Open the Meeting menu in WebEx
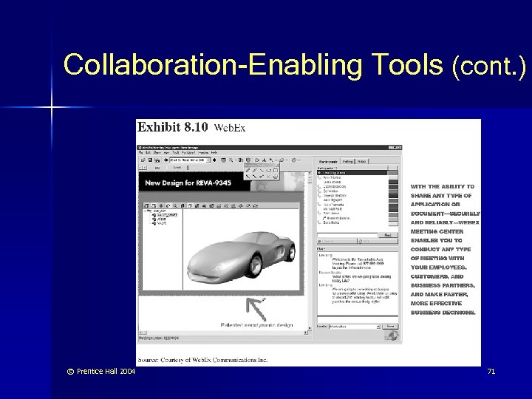 (203, 153)
